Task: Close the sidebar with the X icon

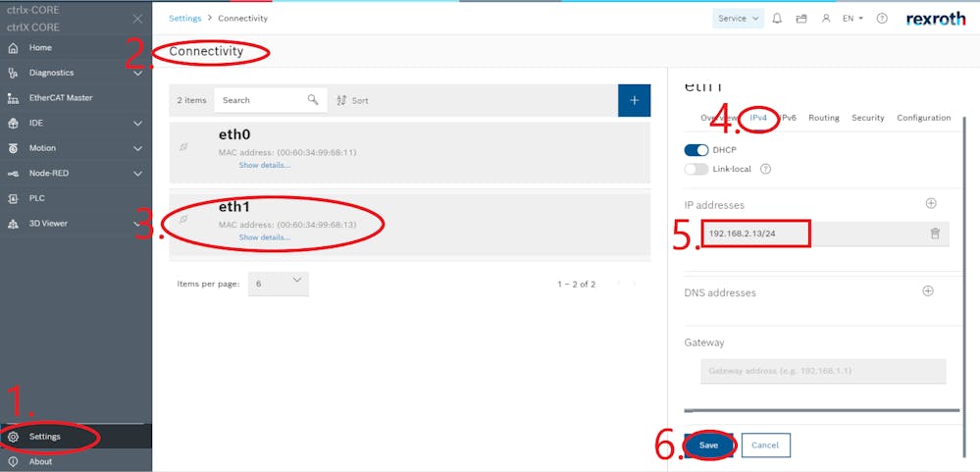Action: coord(137,19)
